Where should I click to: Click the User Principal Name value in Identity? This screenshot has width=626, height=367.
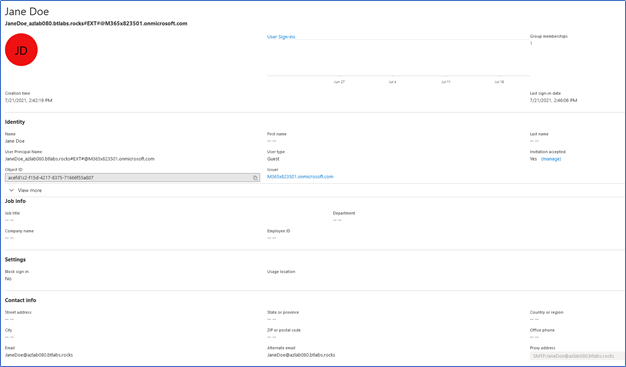79,159
